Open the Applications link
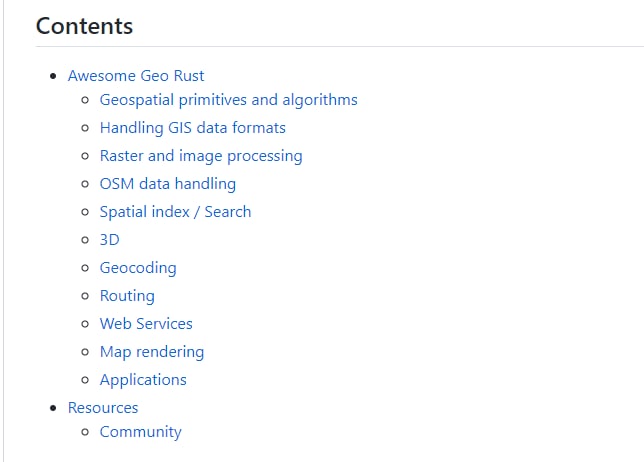The image size is (644, 462). pyautogui.click(x=143, y=380)
